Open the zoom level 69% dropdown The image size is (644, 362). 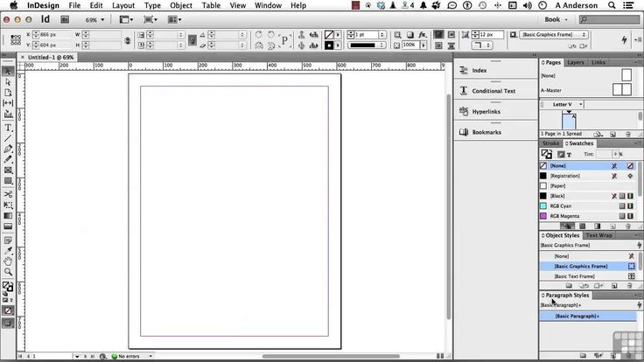[94, 20]
